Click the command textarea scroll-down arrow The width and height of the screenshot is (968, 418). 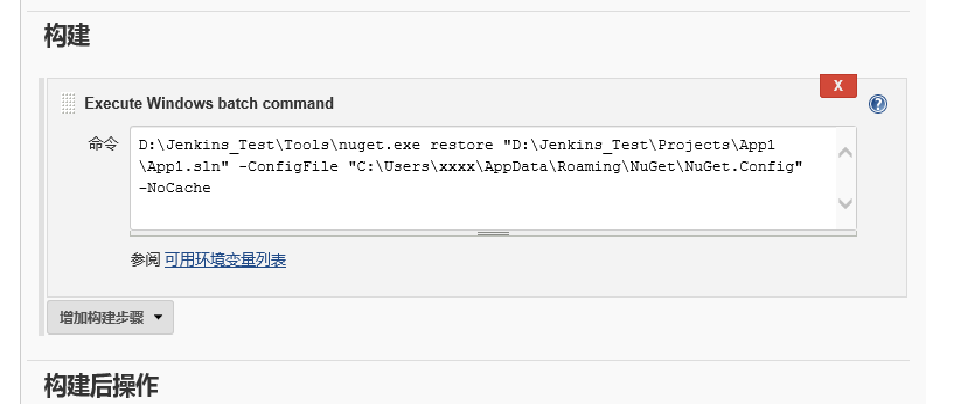[x=845, y=203]
